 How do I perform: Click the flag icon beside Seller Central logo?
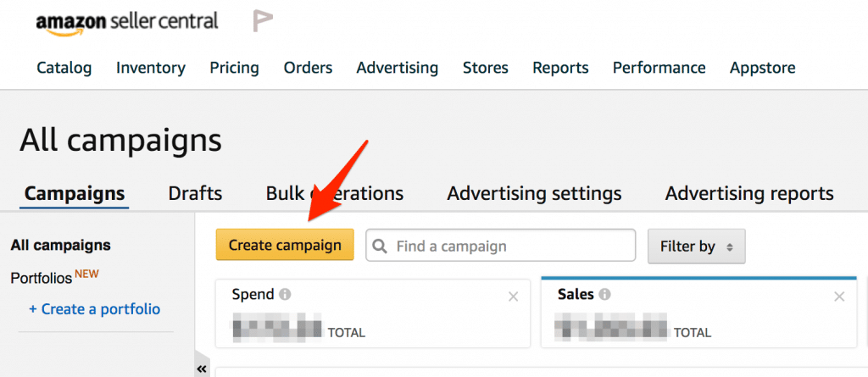tap(263, 22)
